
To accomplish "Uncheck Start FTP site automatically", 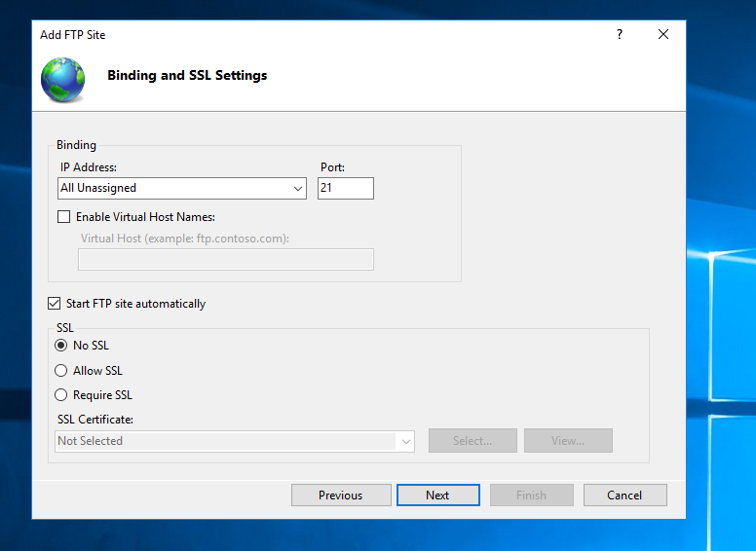I will (55, 304).
